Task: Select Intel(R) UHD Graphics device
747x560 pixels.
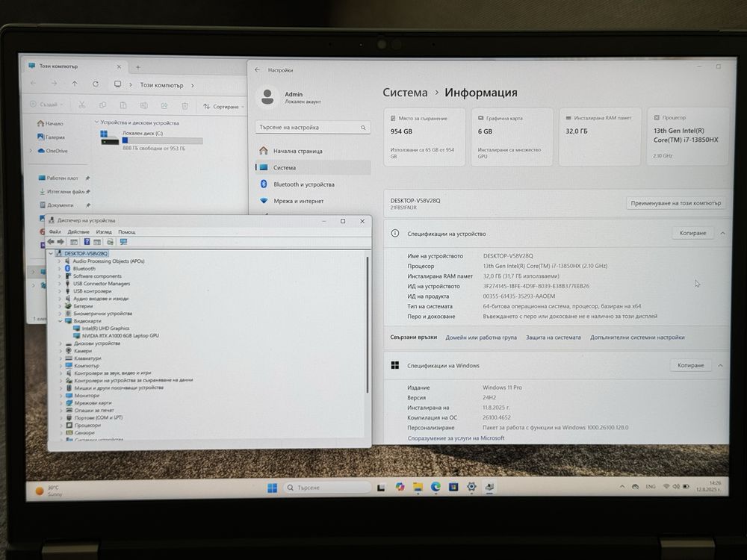Action: (105, 329)
